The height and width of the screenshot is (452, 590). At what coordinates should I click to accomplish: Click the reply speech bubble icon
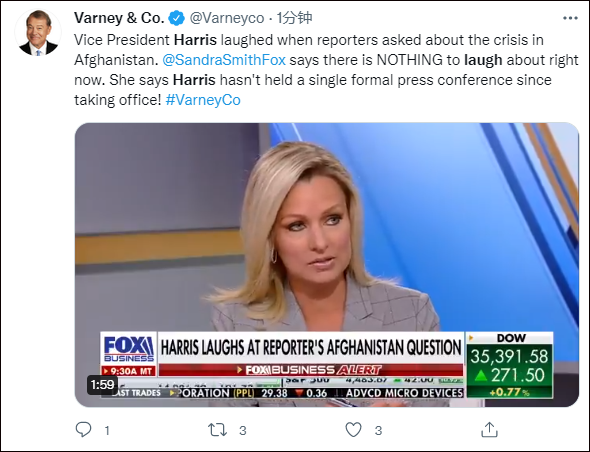[83, 429]
